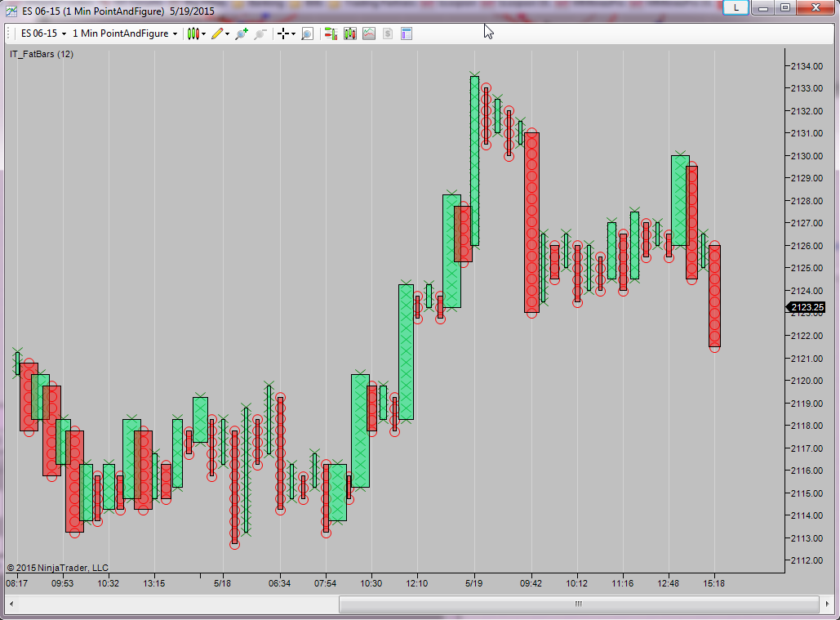Minimize the chart window

(763, 7)
